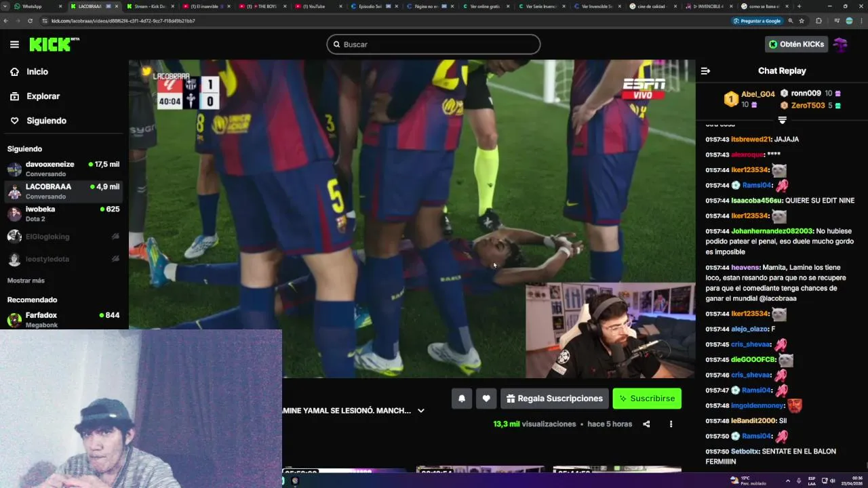
Task: Open the video more options menu
Action: click(x=671, y=424)
